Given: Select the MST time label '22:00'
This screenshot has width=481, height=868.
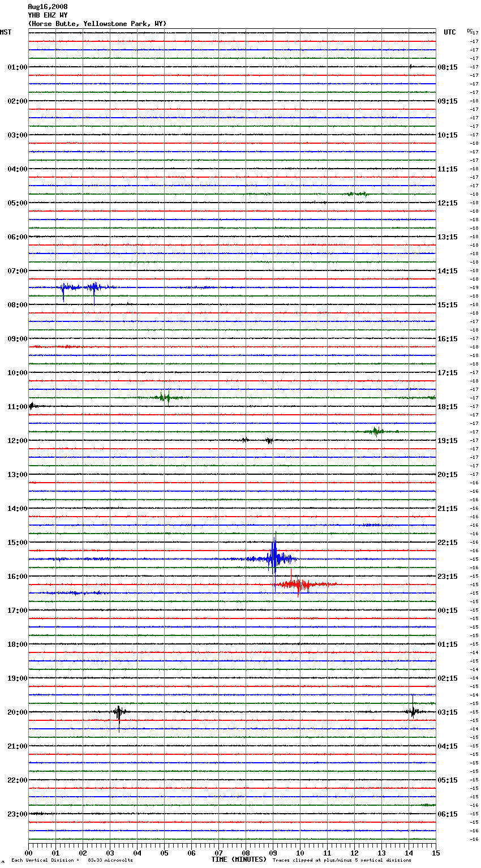Looking at the screenshot, I should tap(18, 780).
